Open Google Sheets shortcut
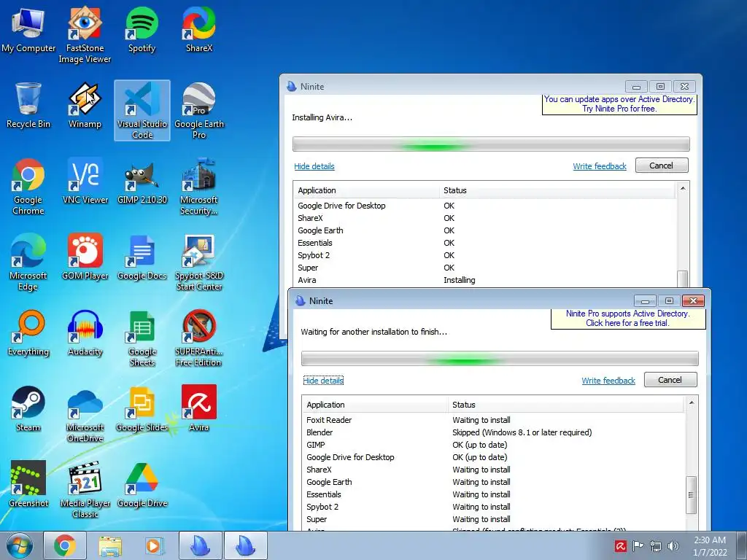747x560 pixels. coord(142,338)
